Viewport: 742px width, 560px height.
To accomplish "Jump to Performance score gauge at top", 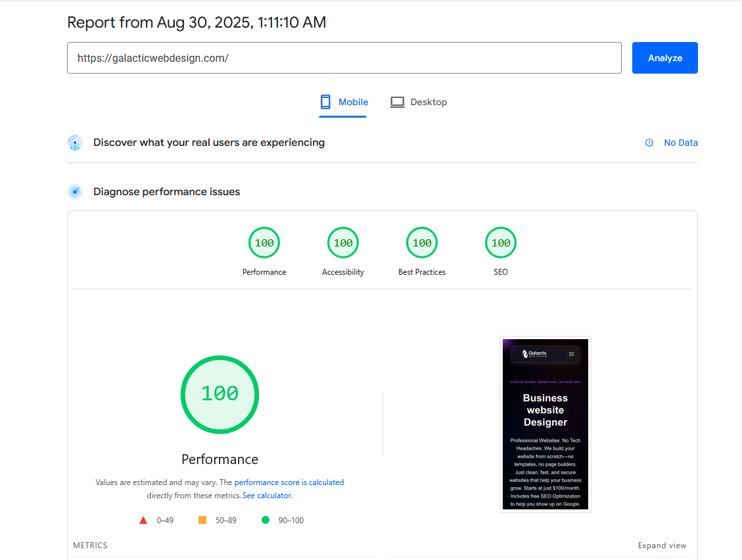I will [264, 243].
